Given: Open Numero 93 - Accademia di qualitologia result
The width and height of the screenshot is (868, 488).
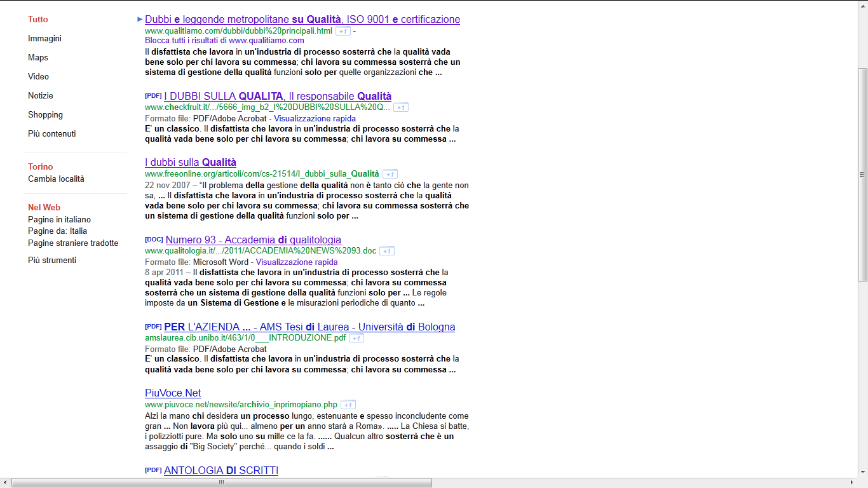Looking at the screenshot, I should (254, 240).
